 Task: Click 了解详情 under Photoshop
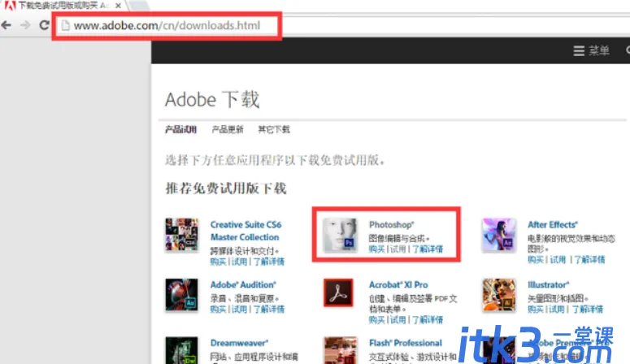tap(428, 249)
